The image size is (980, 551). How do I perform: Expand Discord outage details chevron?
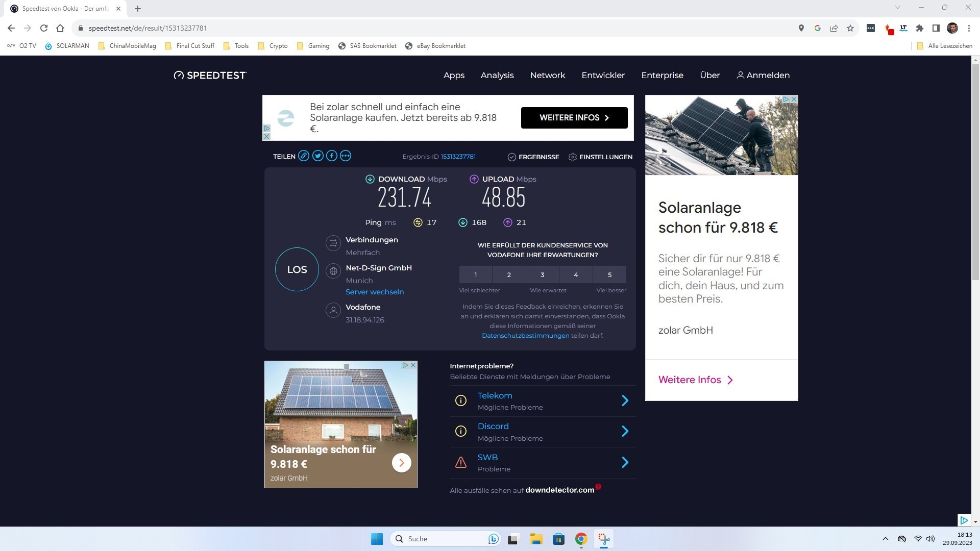tap(625, 432)
